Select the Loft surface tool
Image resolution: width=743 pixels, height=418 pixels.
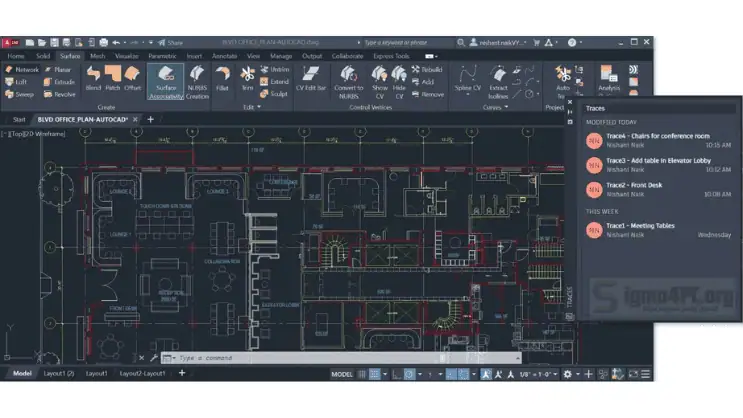point(16,82)
